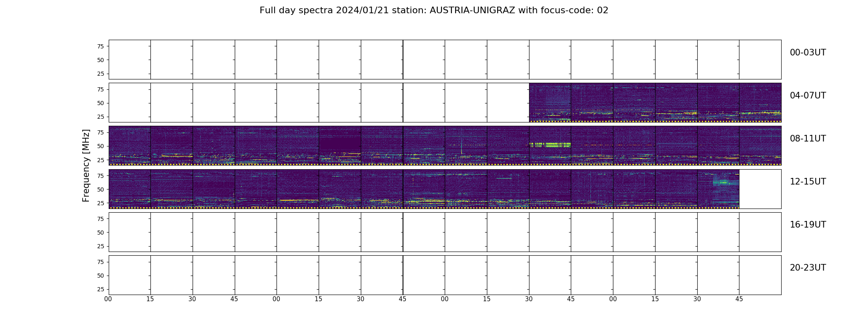Viewport: 868px width, 331px height.
Task: Click the 75 tick of the top row
Action: pyautogui.click(x=100, y=46)
